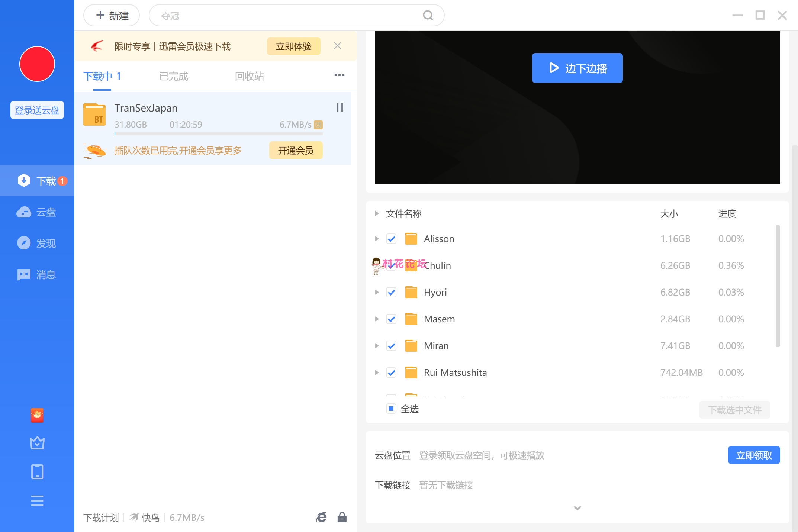Switch to the 下载中 tab
Image resolution: width=798 pixels, height=532 pixels.
point(102,76)
